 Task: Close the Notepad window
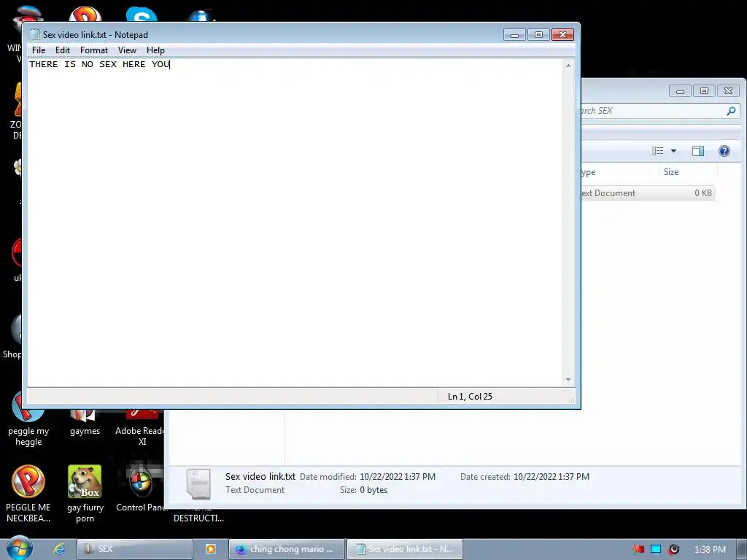point(562,35)
